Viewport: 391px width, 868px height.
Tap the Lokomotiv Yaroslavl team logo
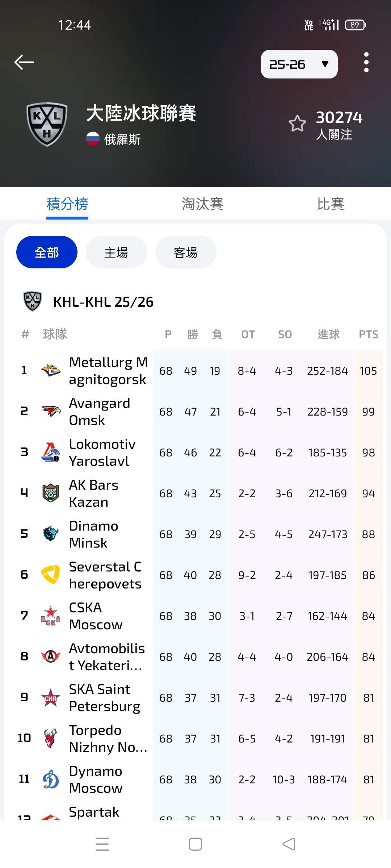coord(50,452)
